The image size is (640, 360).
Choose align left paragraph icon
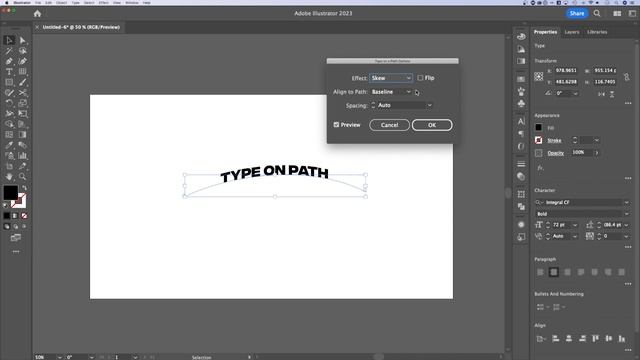pos(540,272)
